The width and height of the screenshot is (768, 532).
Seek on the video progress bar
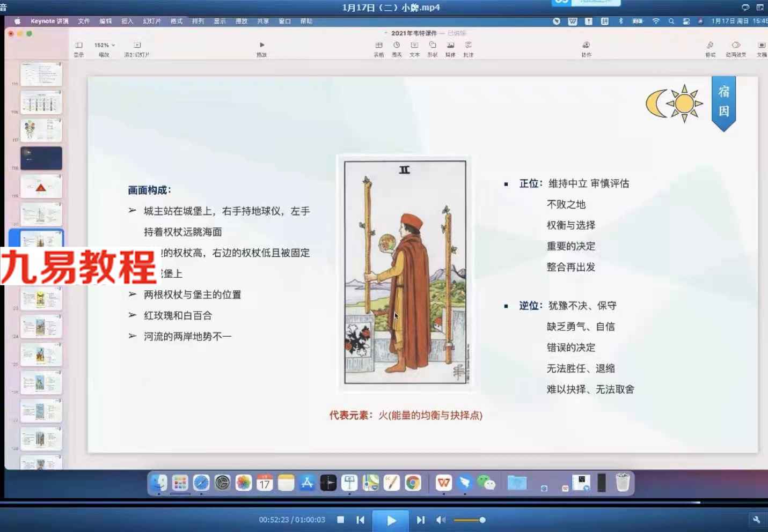pos(384,503)
